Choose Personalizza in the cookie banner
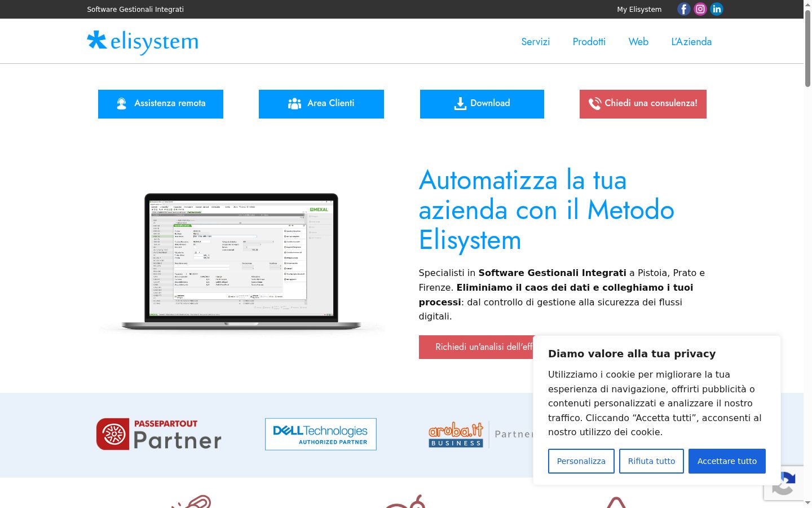This screenshot has width=812, height=508. [581, 461]
